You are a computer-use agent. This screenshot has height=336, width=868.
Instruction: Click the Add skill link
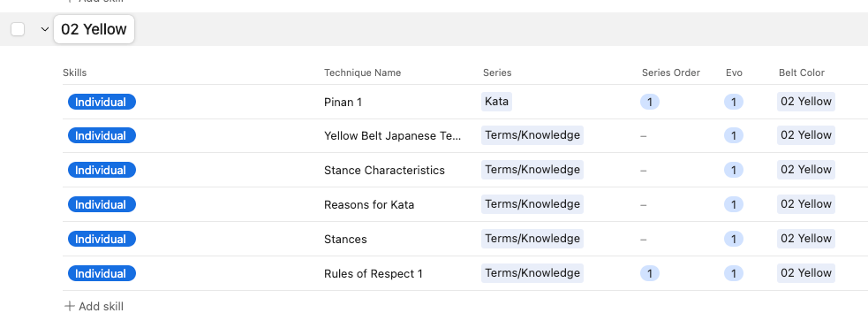pyautogui.click(x=94, y=306)
